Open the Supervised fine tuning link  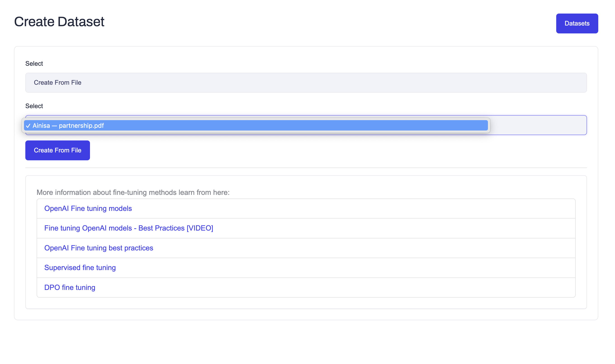pyautogui.click(x=80, y=268)
